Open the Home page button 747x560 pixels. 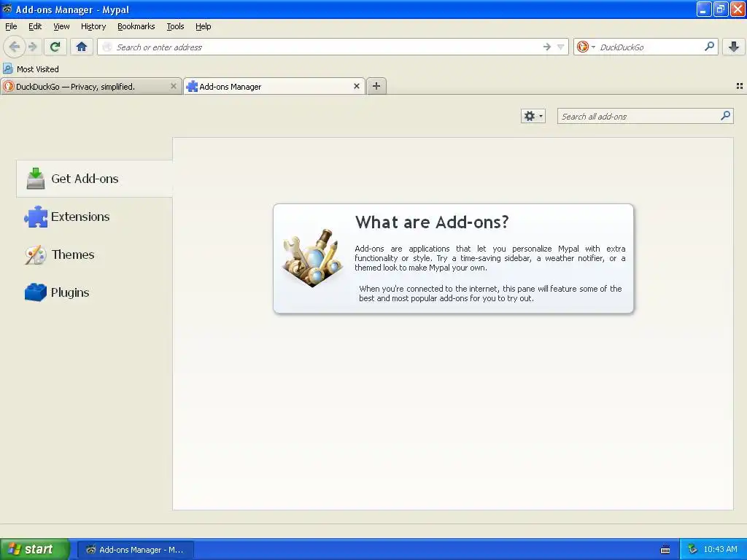[x=82, y=47]
